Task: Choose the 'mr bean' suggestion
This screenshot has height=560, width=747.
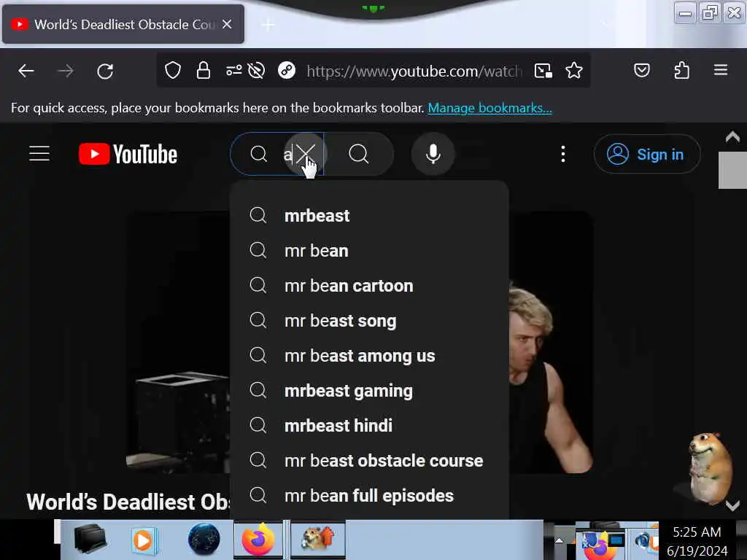Action: [x=368, y=251]
